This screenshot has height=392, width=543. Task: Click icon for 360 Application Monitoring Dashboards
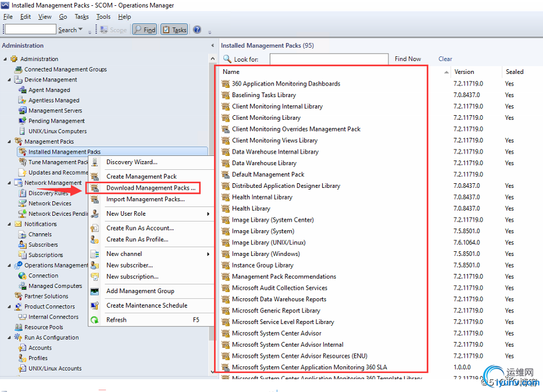point(226,84)
